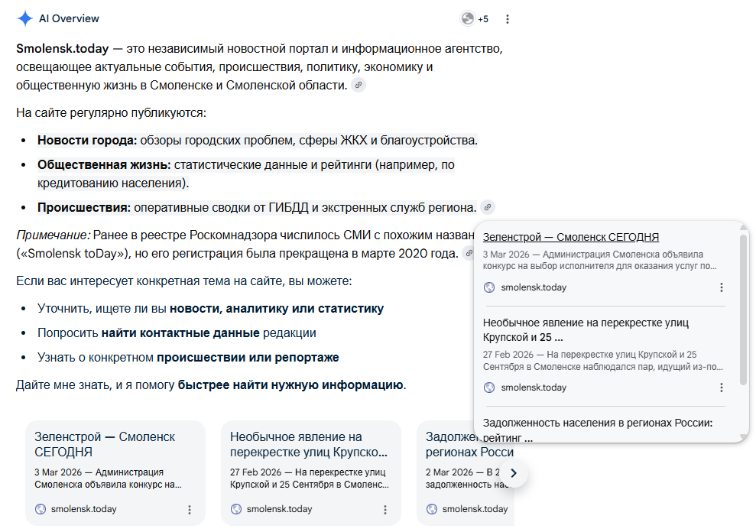Open three-dot menu on bottom Необычное явление card

pos(384,509)
